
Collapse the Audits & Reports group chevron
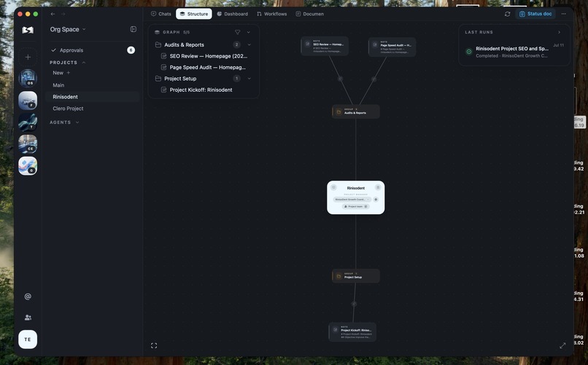point(249,44)
